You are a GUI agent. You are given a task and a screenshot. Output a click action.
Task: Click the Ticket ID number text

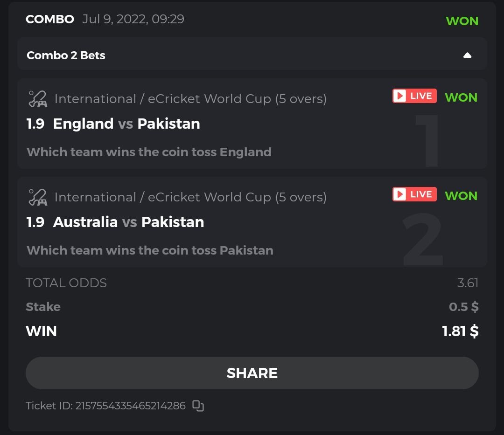pos(130,406)
